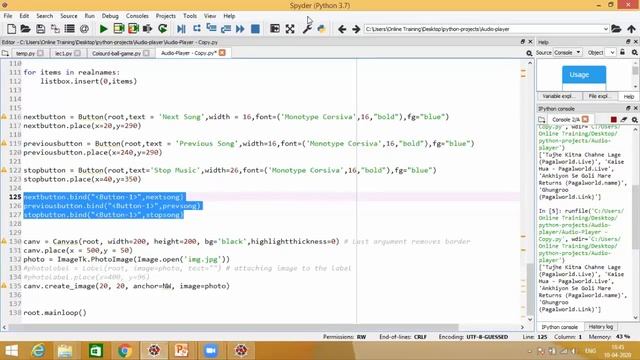The height and width of the screenshot is (360, 640).
Task: Click the Usage heading in Help pane
Action: (580, 75)
